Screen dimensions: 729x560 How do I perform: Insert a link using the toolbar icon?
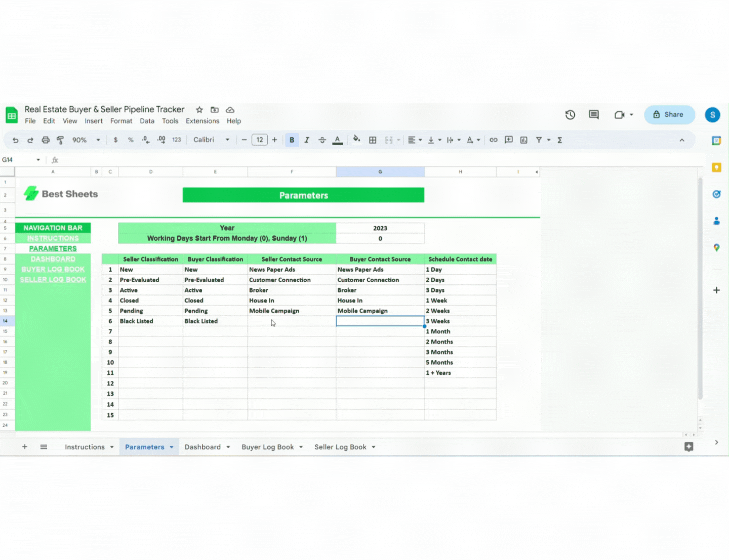(494, 140)
